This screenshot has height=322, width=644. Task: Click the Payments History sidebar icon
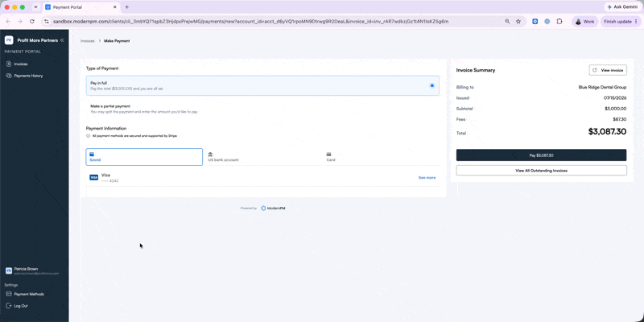9,76
